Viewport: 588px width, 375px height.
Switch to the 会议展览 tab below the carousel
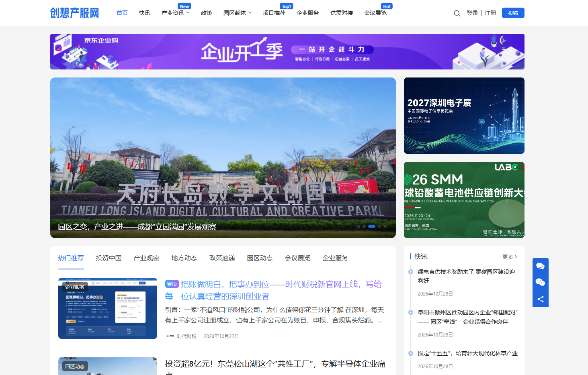(x=298, y=258)
